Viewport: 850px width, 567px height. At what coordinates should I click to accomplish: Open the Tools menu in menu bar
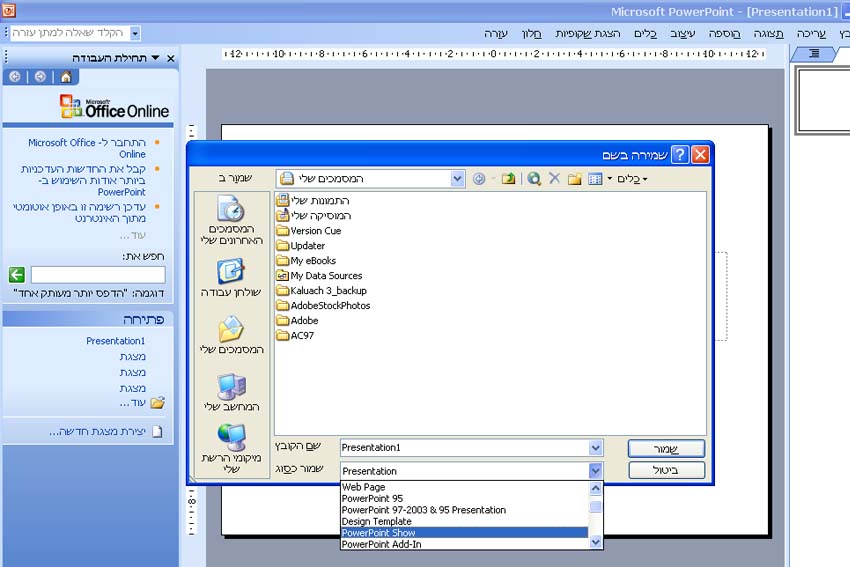click(x=646, y=34)
